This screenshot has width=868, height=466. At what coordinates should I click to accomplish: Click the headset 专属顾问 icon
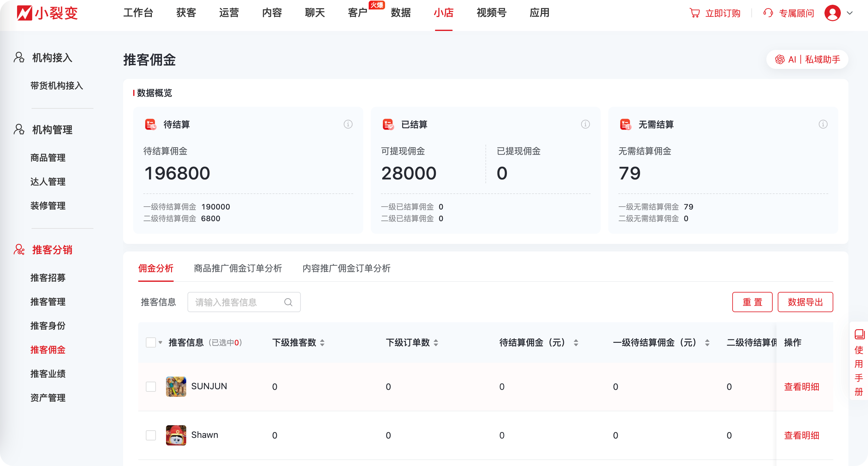point(768,13)
